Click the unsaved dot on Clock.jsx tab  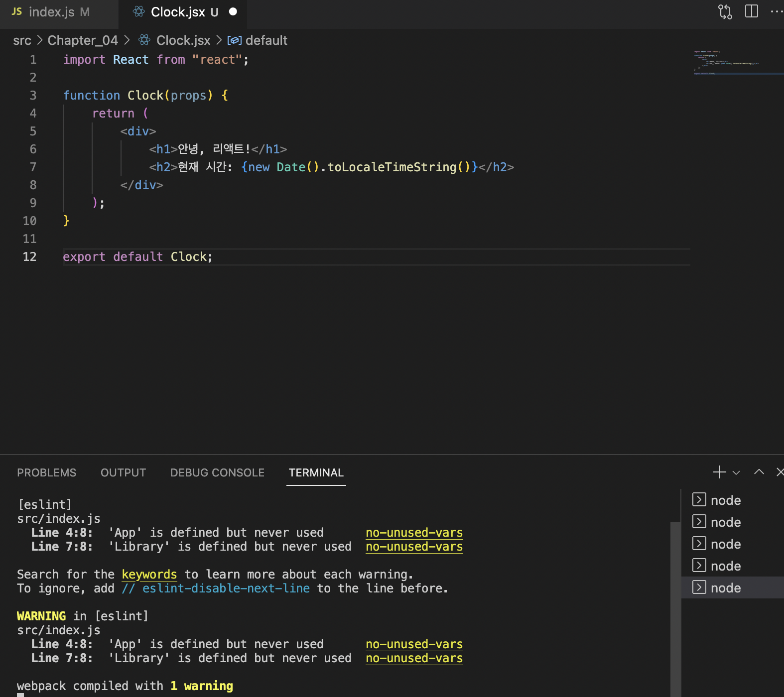(x=233, y=11)
